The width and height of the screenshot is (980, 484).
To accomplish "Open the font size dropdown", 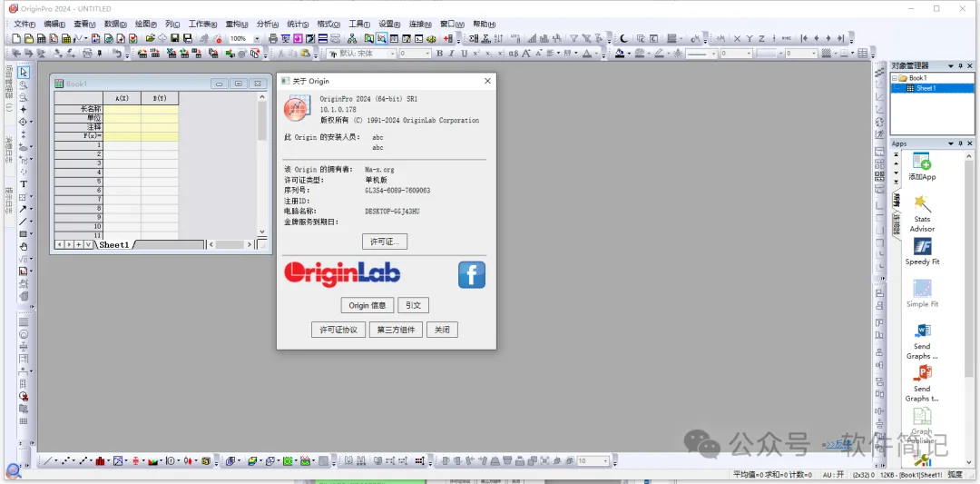I will coord(427,54).
